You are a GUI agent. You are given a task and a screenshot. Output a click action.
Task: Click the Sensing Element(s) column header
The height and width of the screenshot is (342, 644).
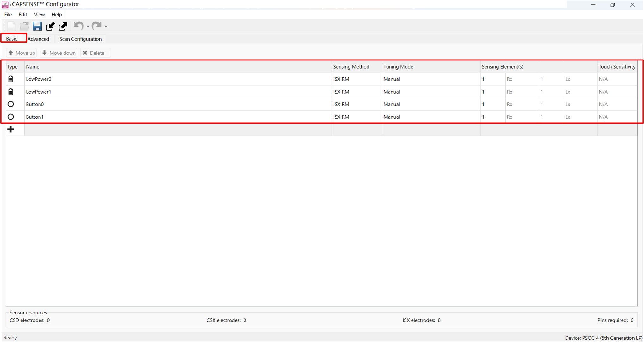(x=539, y=67)
